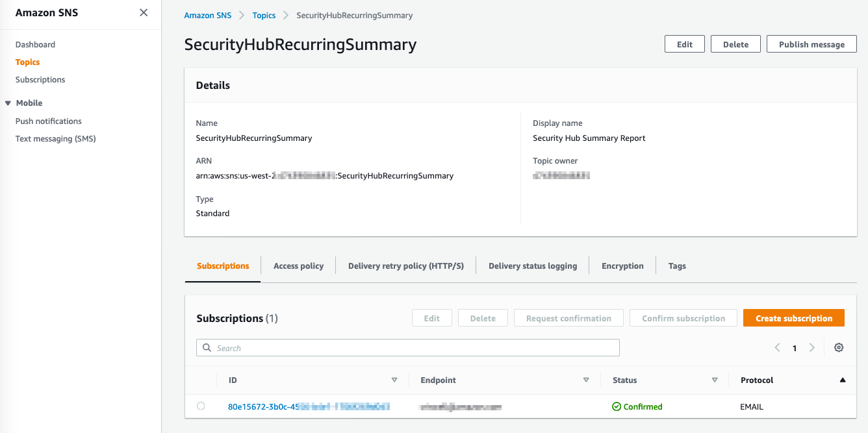Screen dimensions: 868x433
Task: Switch to the Encryption tab
Action: coord(622,266)
